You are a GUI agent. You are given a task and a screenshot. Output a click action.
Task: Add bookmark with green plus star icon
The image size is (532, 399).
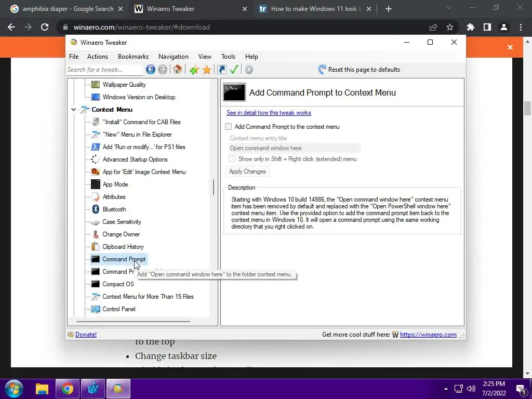tap(194, 70)
